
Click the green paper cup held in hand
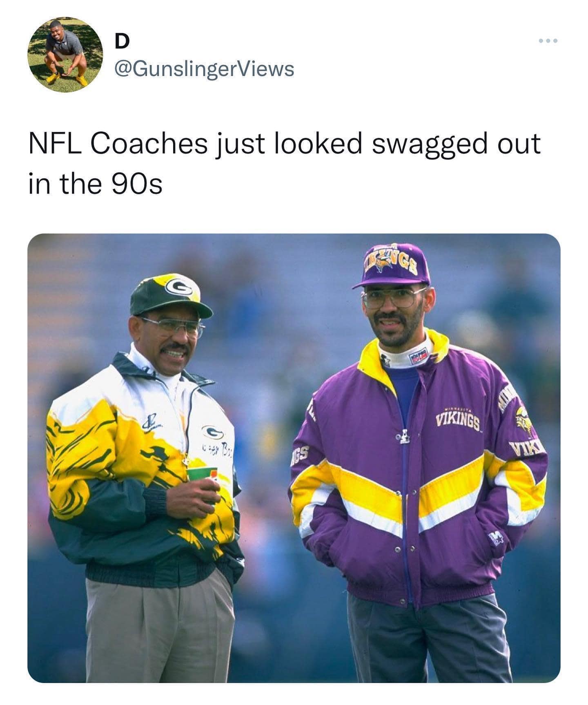pos(202,475)
